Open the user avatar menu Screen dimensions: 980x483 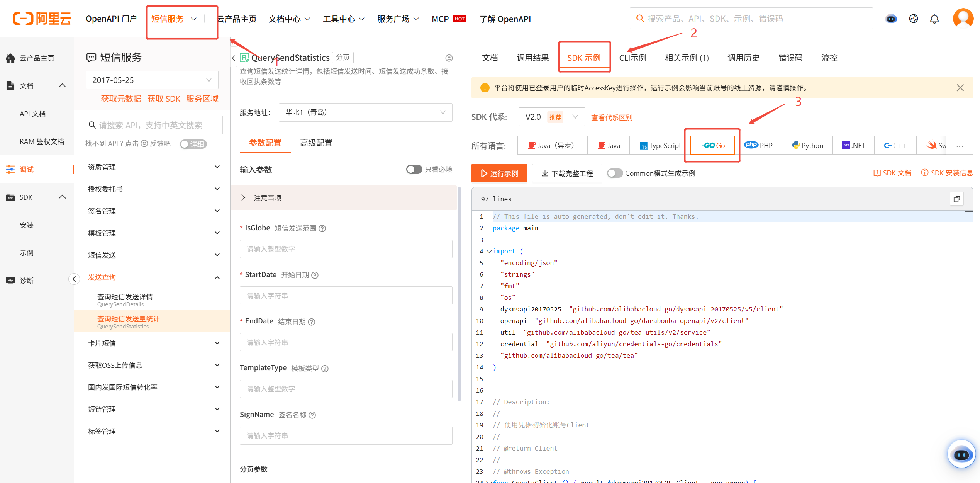point(963,18)
